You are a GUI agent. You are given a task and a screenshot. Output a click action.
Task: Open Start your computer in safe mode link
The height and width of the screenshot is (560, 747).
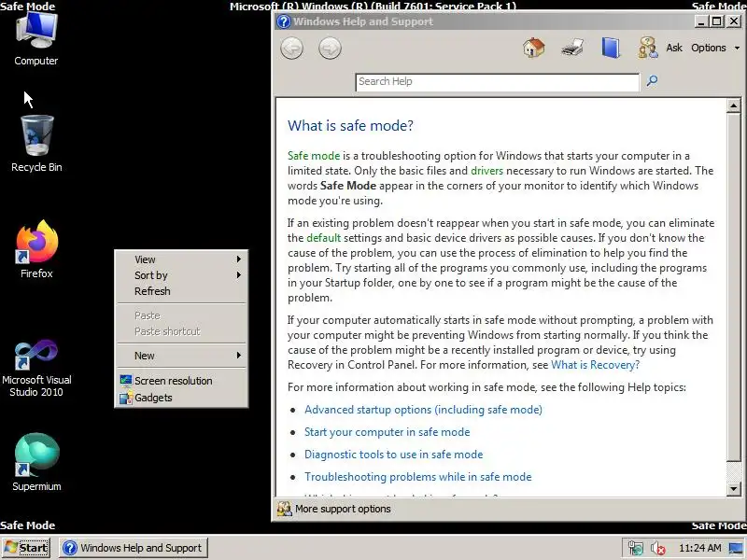[387, 432]
